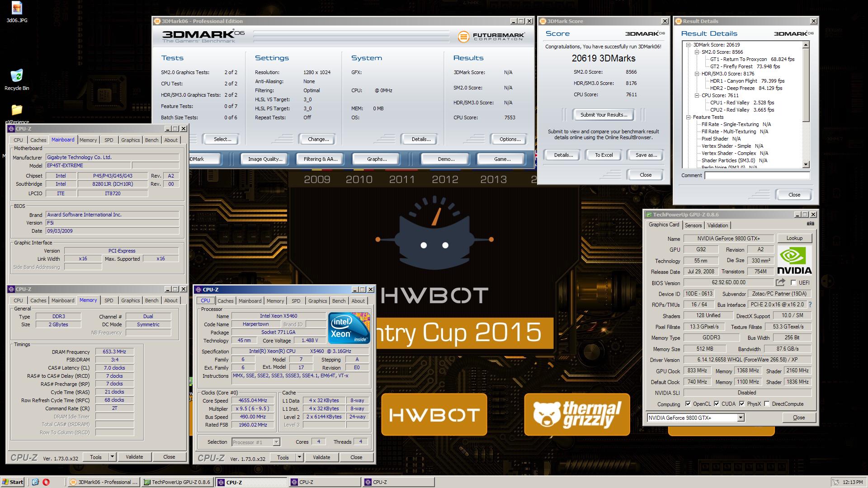The width and height of the screenshot is (868, 488).
Task: Switch to TechPowerUp GPU-Z taskbar item
Action: pyautogui.click(x=177, y=482)
